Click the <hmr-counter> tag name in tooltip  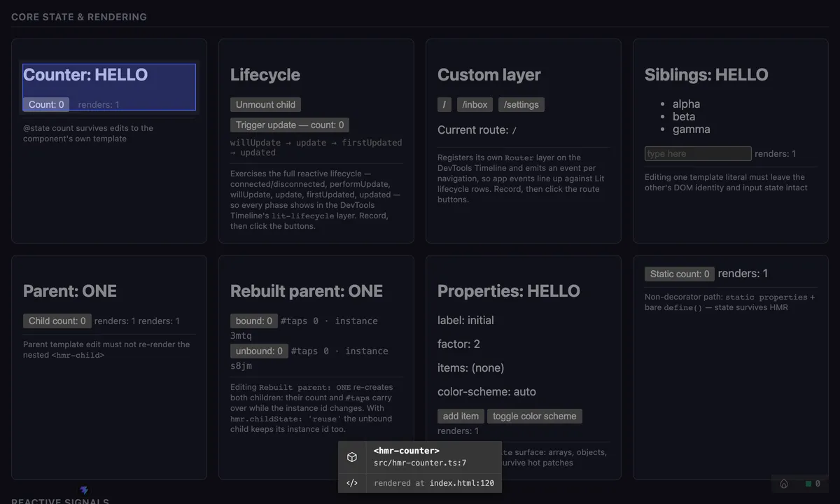(x=407, y=451)
